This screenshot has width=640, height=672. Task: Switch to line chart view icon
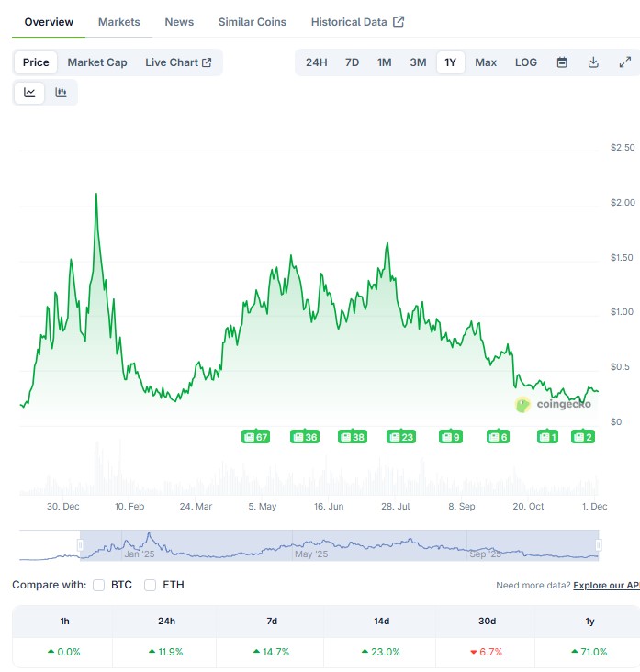pos(29,92)
